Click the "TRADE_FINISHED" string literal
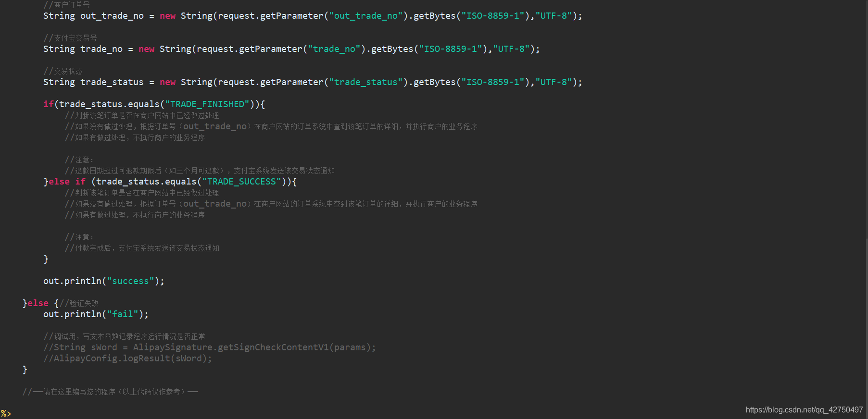Image resolution: width=868 pixels, height=419 pixels. click(207, 104)
